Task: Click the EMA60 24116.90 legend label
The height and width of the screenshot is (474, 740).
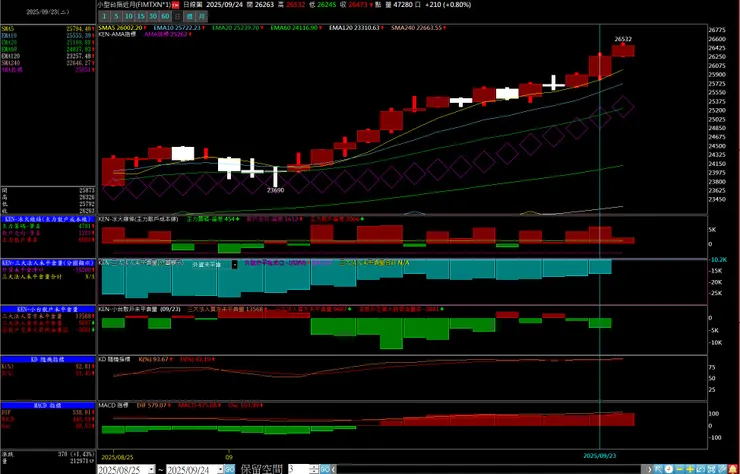Action: pos(294,28)
